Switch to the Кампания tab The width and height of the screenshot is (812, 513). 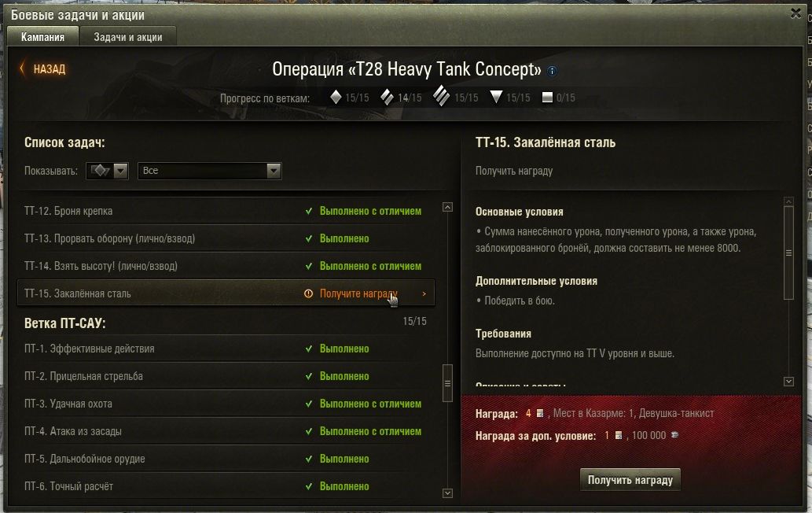click(42, 37)
